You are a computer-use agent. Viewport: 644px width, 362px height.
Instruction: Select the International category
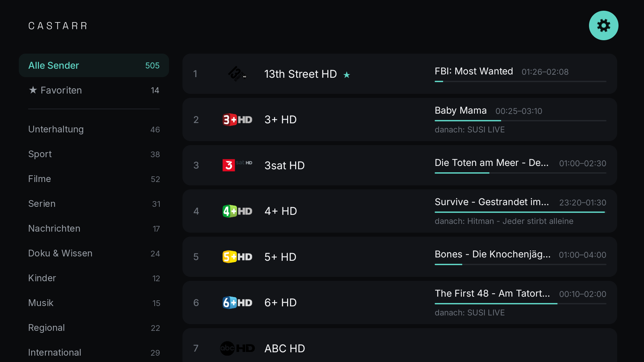(94, 353)
